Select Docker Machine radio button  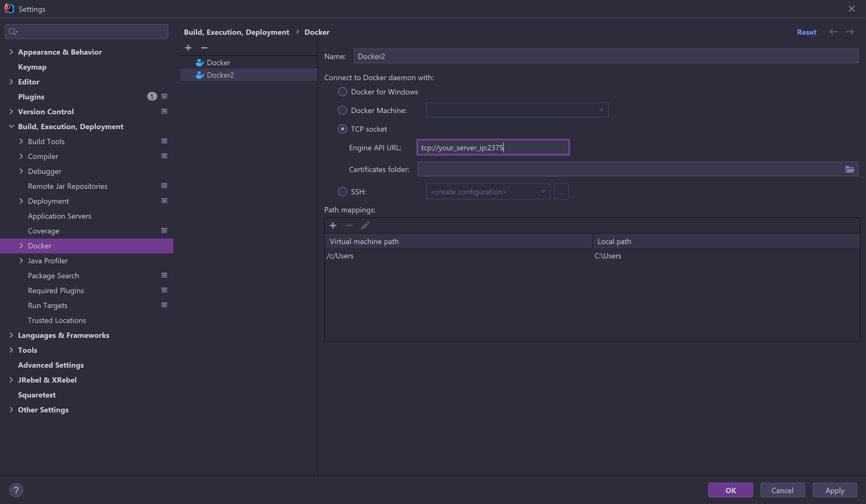(342, 110)
